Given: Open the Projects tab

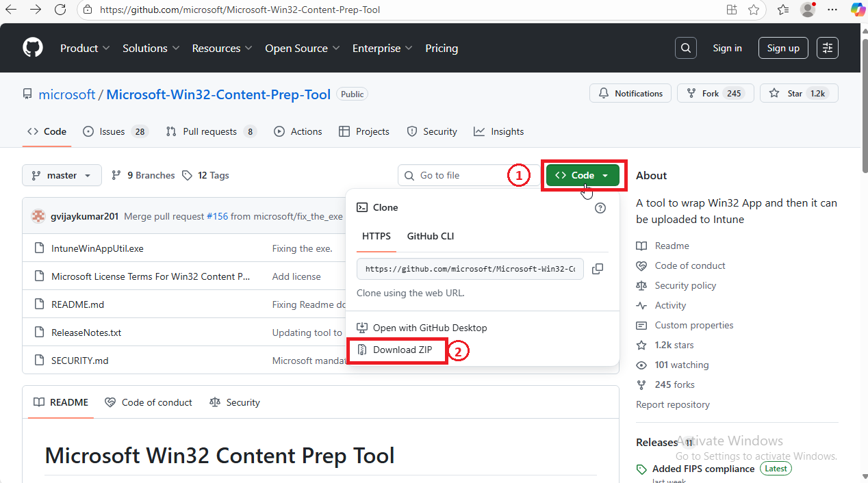Looking at the screenshot, I should 363,131.
